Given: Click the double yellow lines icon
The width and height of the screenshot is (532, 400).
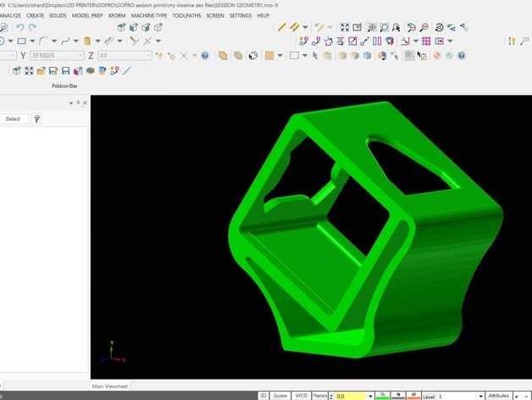Looking at the screenshot, I should tap(295, 27).
